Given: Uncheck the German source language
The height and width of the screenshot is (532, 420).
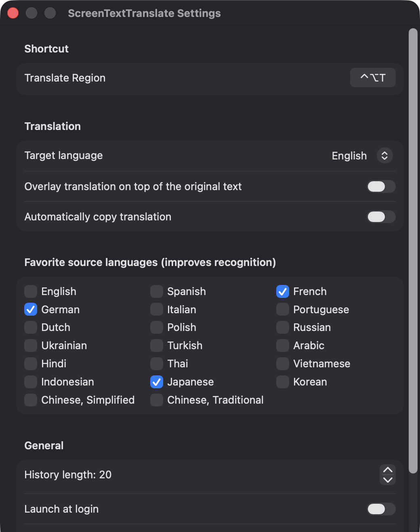Looking at the screenshot, I should 31,310.
